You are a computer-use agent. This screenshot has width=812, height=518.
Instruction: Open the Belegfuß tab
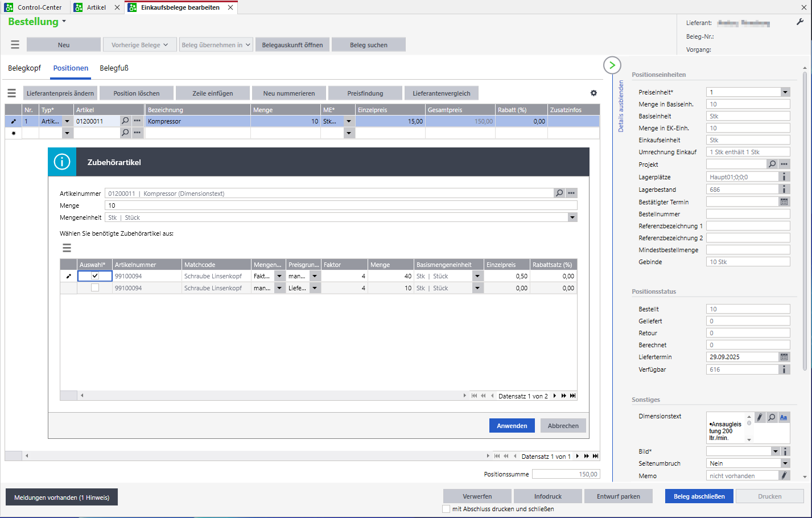coord(114,68)
